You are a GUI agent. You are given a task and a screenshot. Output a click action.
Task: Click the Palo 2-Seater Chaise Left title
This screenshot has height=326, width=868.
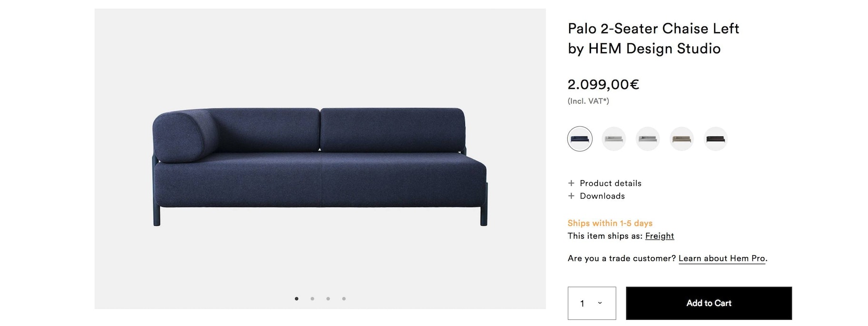653,29
